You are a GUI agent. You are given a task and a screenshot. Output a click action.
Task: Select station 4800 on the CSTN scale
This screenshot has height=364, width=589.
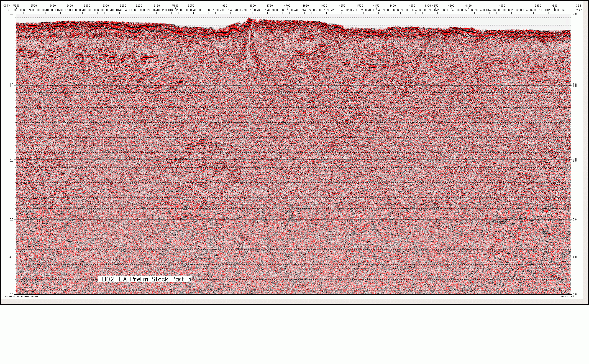253,5
